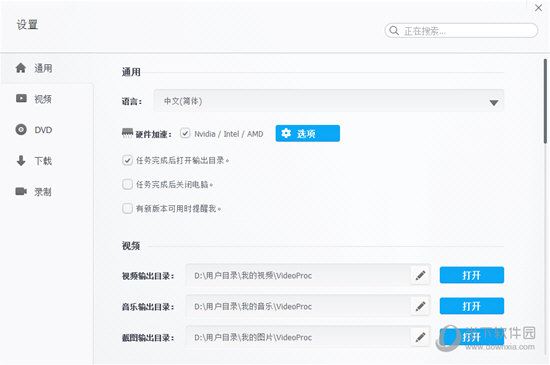Click the vertical scrollbar thumb
The height and width of the screenshot is (365, 550).
pos(545,101)
